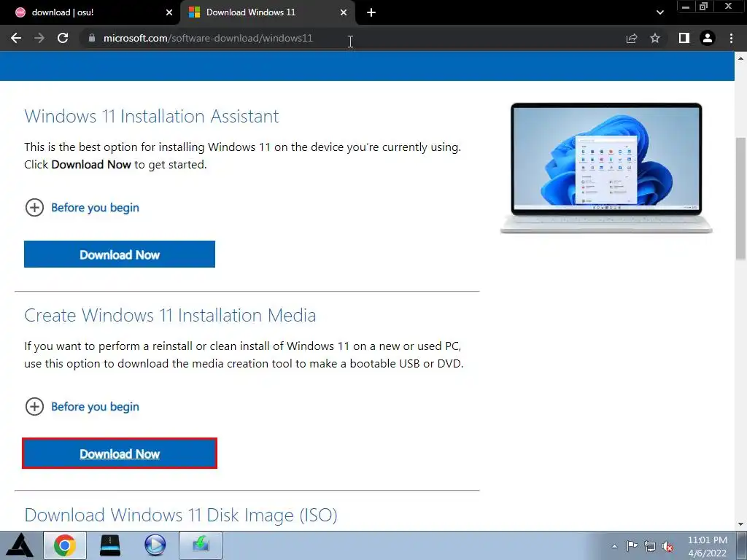
Task: Click the Chrome icon in the taskbar
Action: coord(65,545)
